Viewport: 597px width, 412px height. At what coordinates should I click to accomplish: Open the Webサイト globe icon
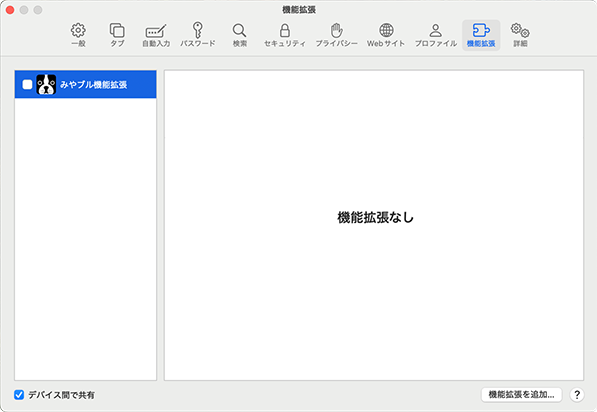tap(386, 30)
